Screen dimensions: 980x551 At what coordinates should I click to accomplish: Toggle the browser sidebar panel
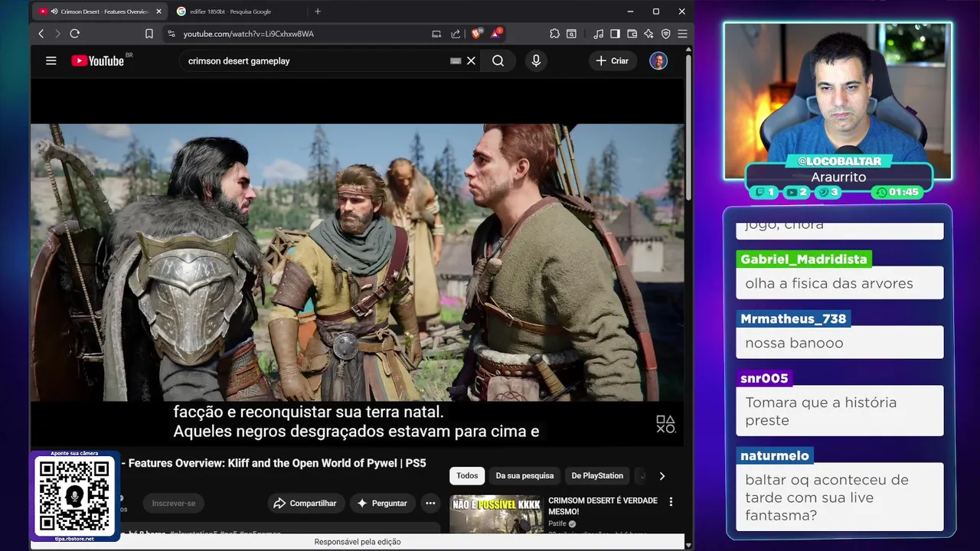pos(615,34)
